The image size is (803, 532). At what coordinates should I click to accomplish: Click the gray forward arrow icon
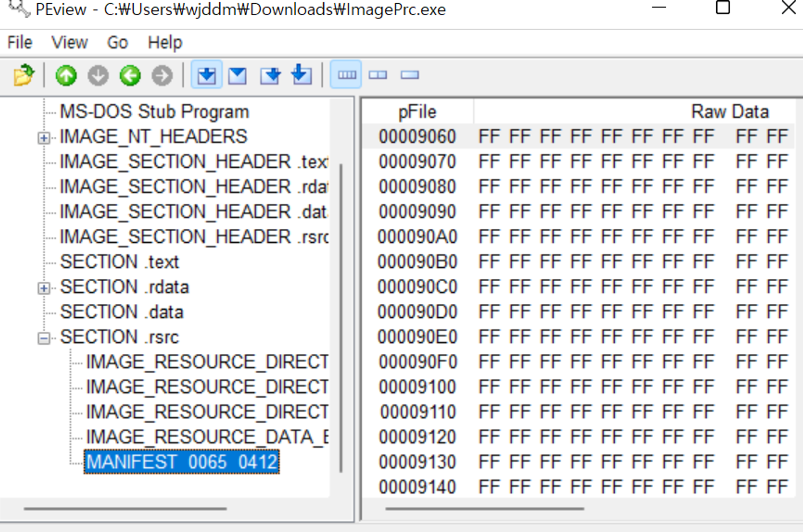162,75
